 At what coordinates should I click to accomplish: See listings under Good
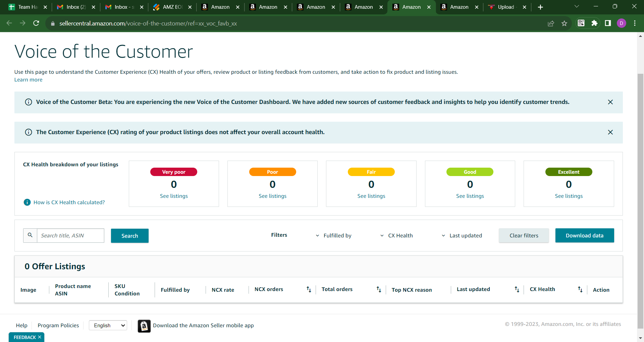pos(470,196)
